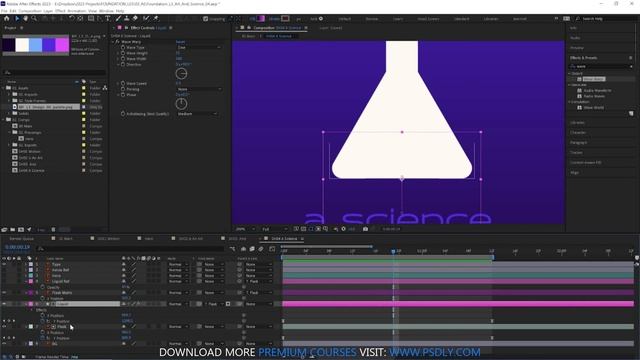Viewport: 640px width, 360px height.
Task: Switch to Render Queue tab
Action: (22, 238)
